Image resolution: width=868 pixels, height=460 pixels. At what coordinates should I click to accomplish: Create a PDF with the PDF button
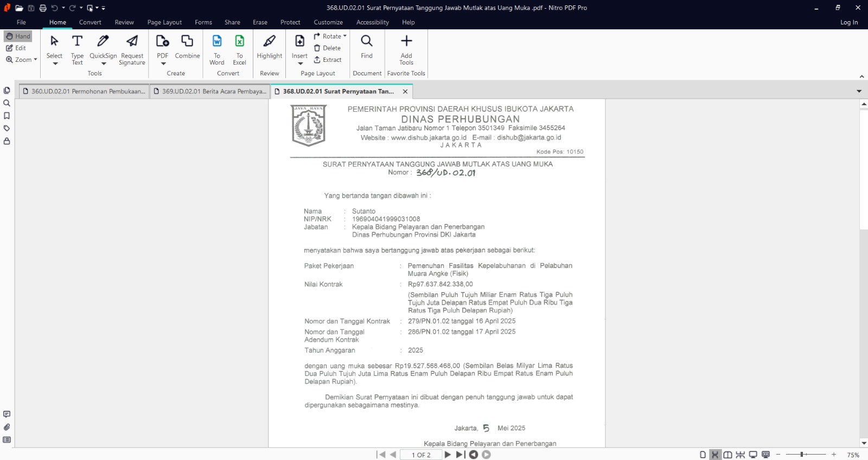[x=163, y=46]
